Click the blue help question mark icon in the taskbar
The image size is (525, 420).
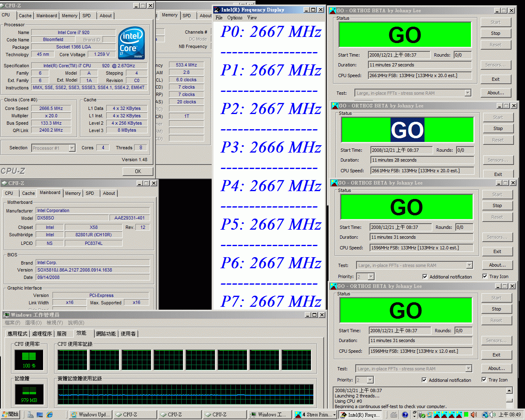[405, 415]
